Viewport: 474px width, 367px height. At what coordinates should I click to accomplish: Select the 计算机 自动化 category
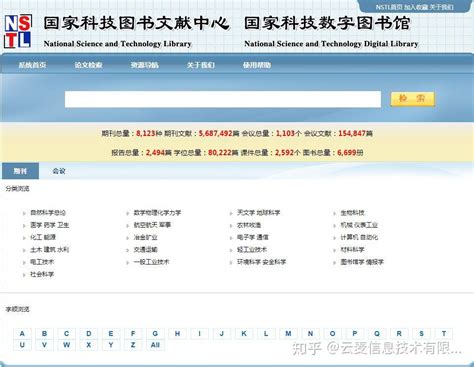point(359,237)
